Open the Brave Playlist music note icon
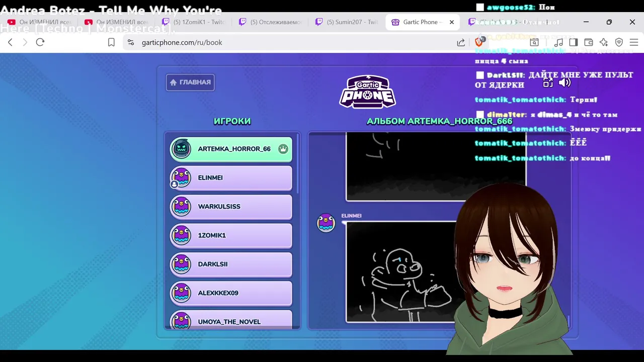This screenshot has height=362, width=644. point(558,43)
